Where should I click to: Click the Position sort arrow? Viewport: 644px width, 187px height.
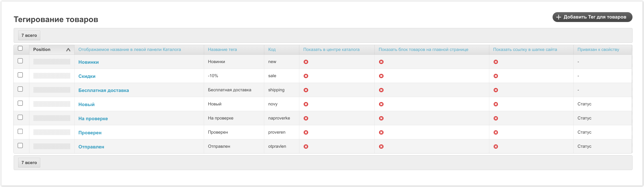tap(68, 50)
